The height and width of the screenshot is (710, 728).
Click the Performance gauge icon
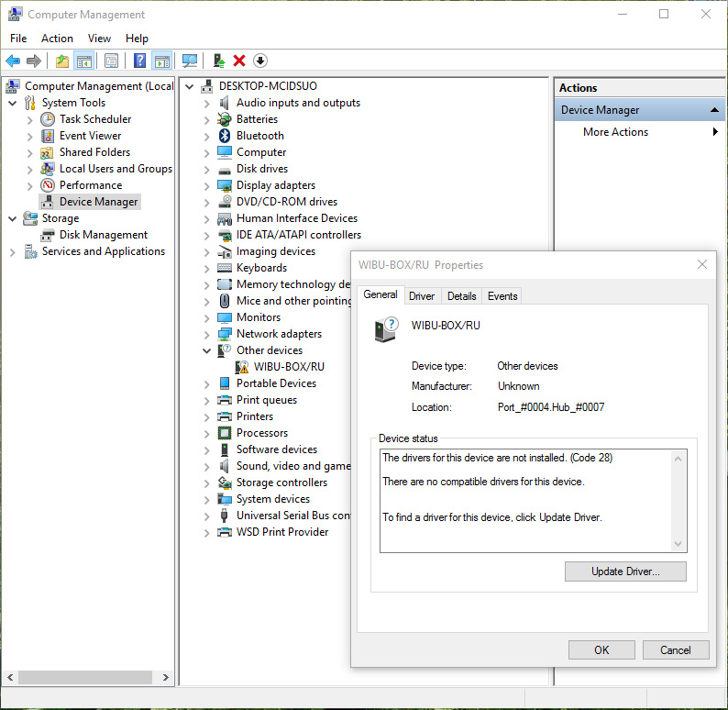click(x=48, y=185)
